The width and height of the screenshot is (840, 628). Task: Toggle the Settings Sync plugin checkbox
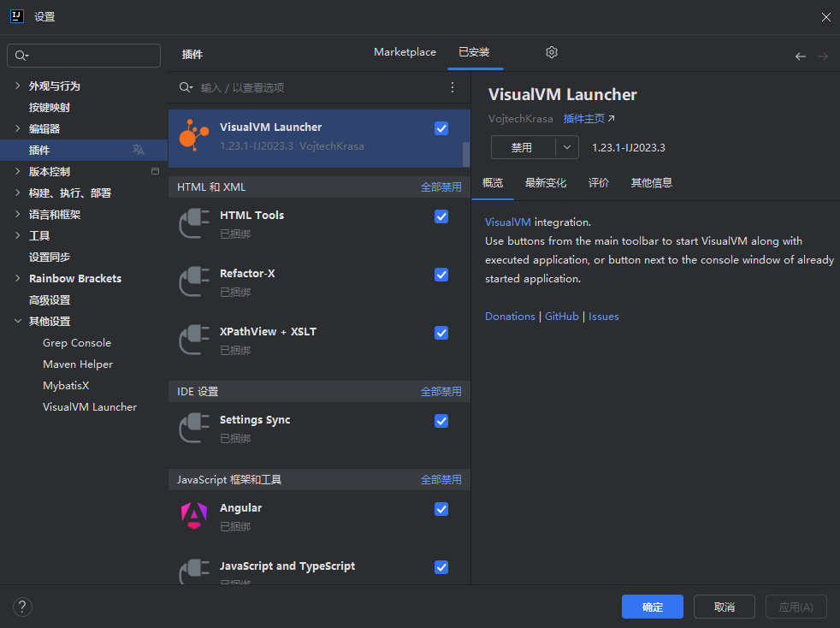point(441,421)
